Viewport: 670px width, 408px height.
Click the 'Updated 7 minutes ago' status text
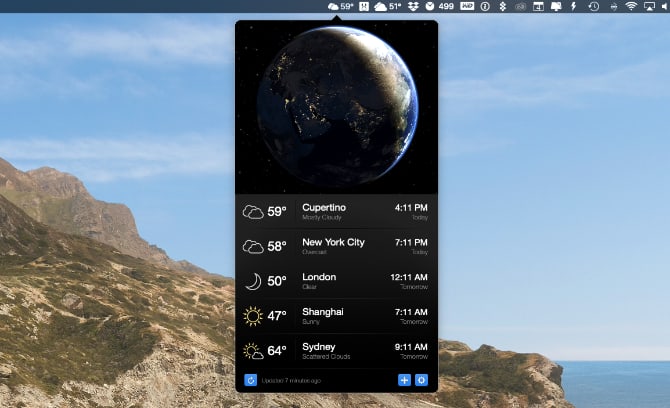click(x=291, y=380)
